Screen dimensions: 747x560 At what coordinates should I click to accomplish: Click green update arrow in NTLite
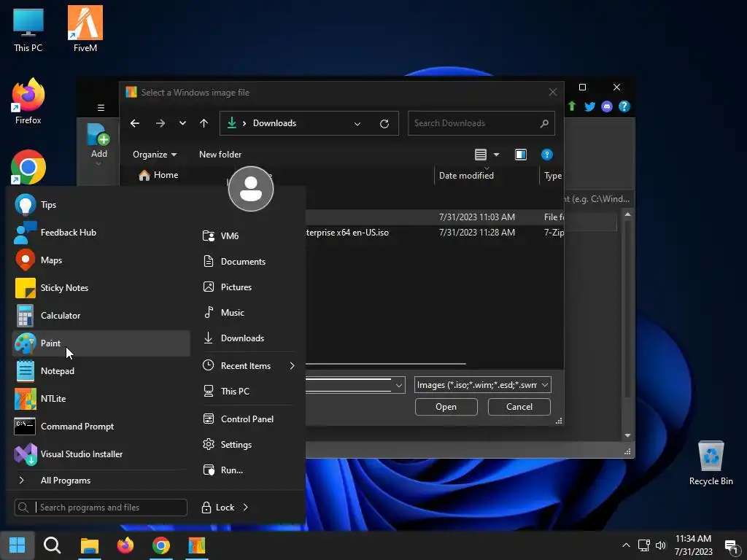click(x=572, y=106)
